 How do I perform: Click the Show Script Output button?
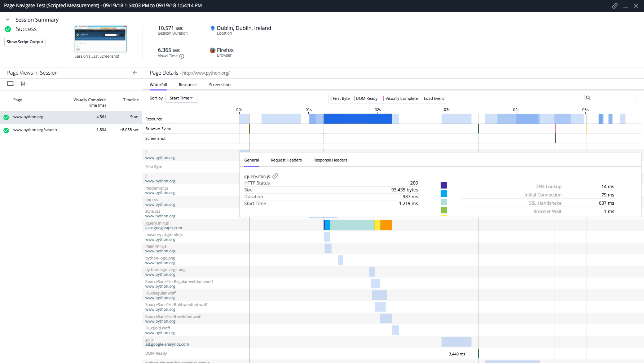[25, 42]
